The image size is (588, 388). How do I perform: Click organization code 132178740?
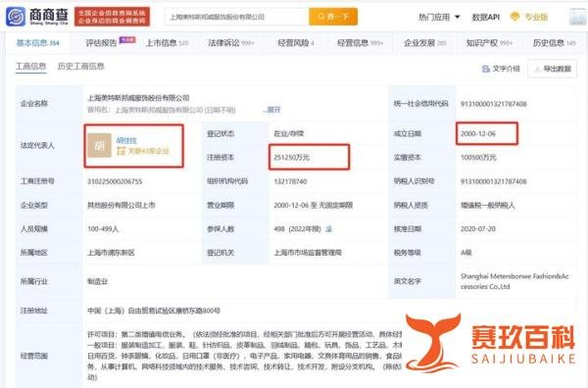290,181
